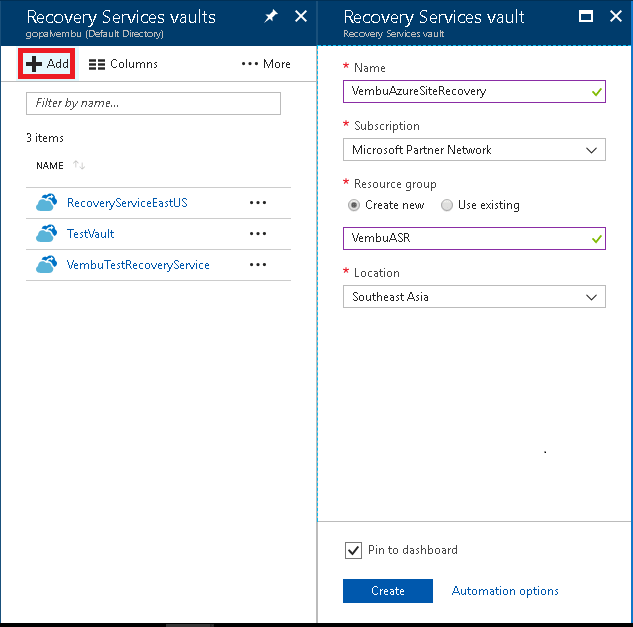Open the TestVault vault

click(90, 234)
